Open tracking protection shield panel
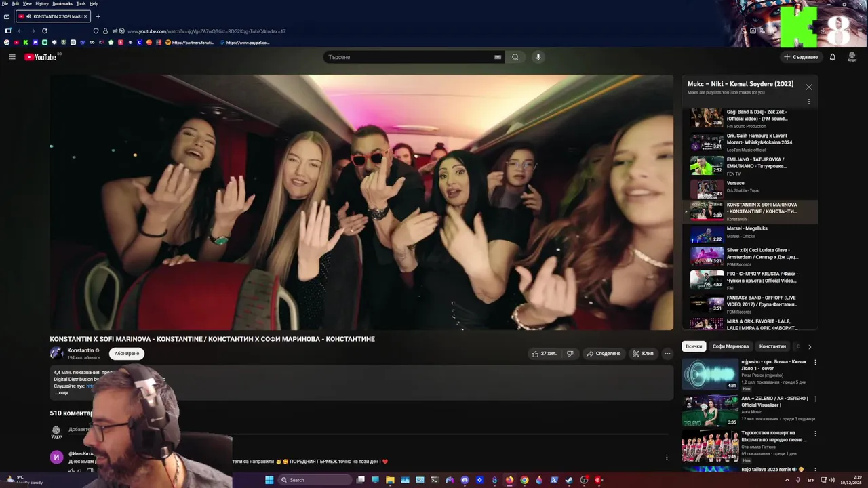Screen dimensions: 868x488 96,30
